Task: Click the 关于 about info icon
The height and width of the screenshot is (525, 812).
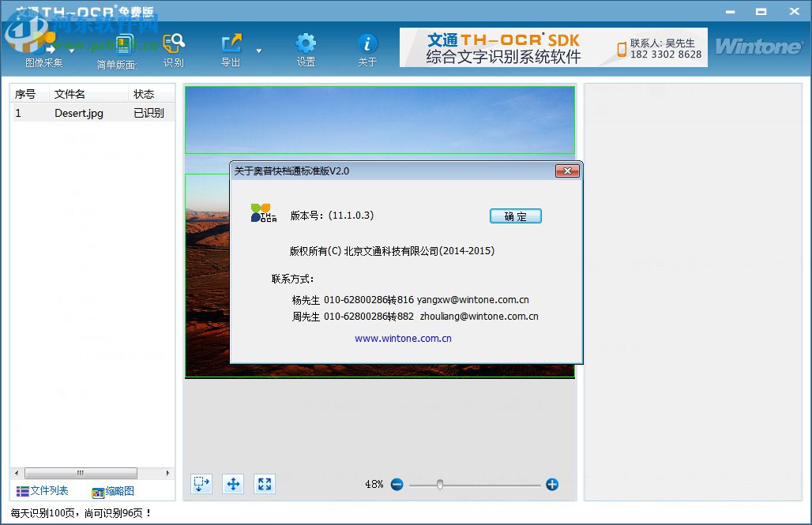Action: tap(367, 42)
